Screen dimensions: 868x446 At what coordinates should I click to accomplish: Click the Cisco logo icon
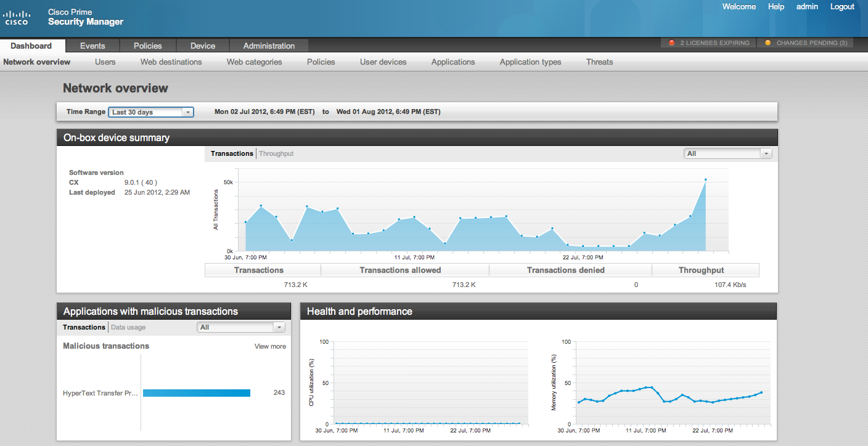pyautogui.click(x=17, y=17)
